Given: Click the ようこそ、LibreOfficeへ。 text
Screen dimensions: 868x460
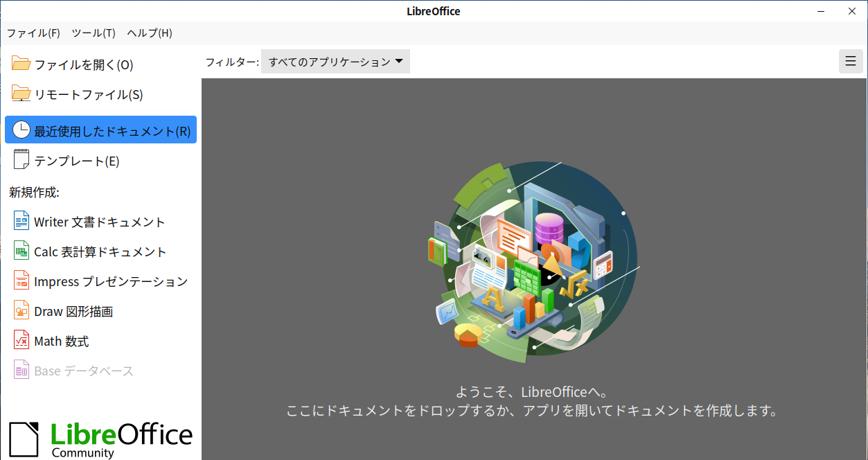Looking at the screenshot, I should click(533, 392).
